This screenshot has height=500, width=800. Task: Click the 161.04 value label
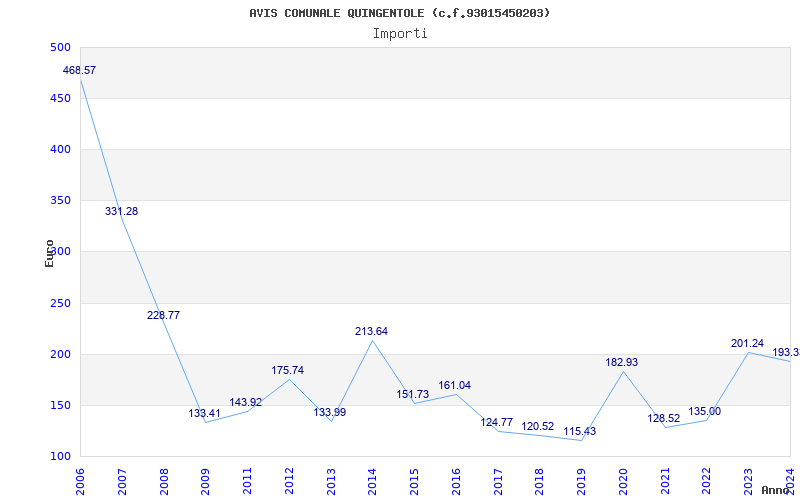(455, 386)
